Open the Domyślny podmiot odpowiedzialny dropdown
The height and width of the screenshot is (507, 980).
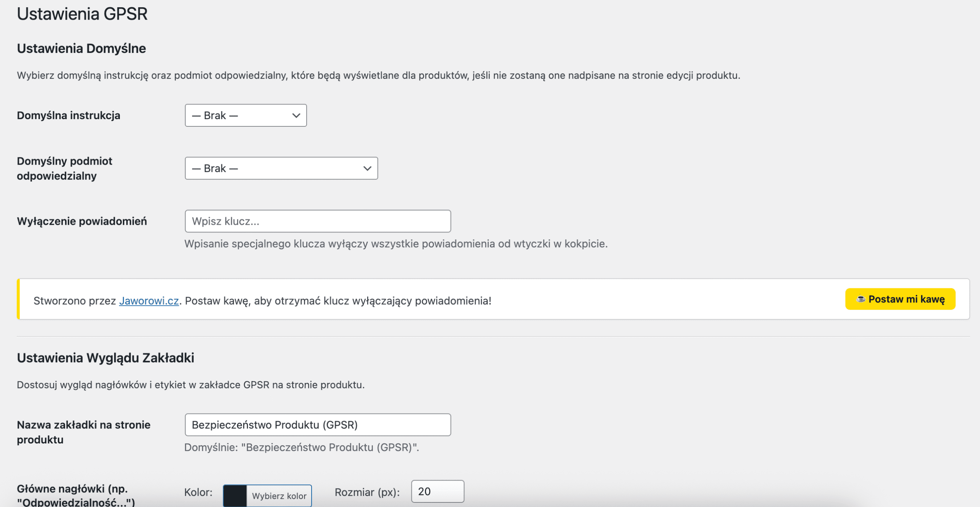tap(281, 168)
